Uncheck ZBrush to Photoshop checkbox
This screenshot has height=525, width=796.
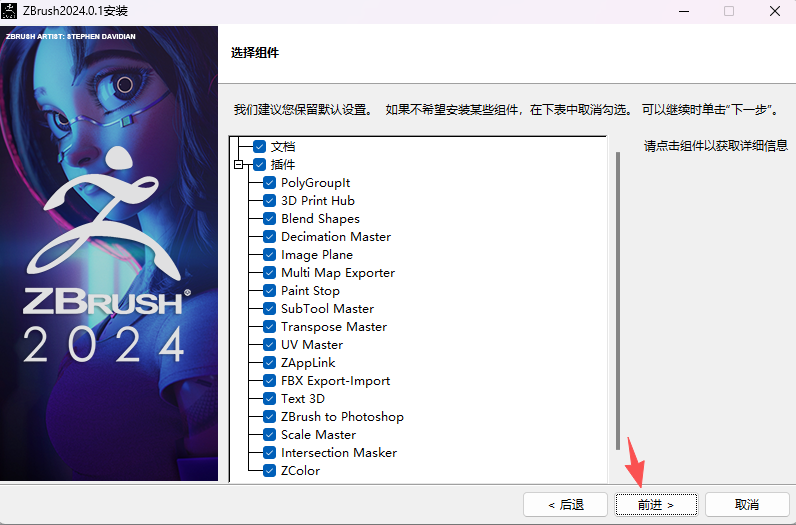[270, 417]
